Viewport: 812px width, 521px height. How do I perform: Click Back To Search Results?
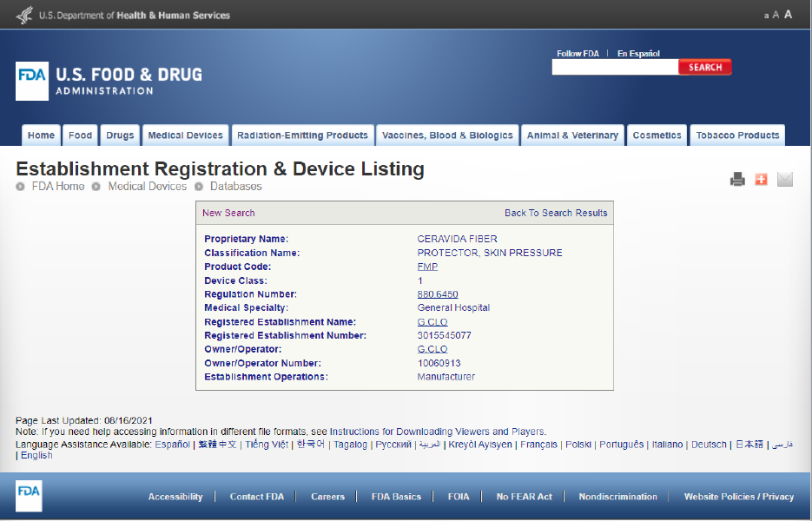click(x=556, y=213)
